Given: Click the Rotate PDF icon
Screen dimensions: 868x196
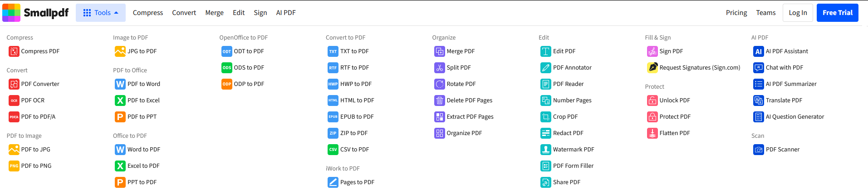Looking at the screenshot, I should tap(439, 84).
